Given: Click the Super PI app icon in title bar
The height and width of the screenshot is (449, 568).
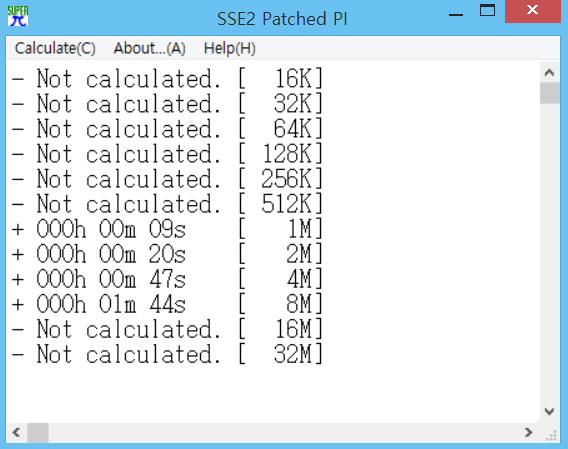Looking at the screenshot, I should [18, 16].
